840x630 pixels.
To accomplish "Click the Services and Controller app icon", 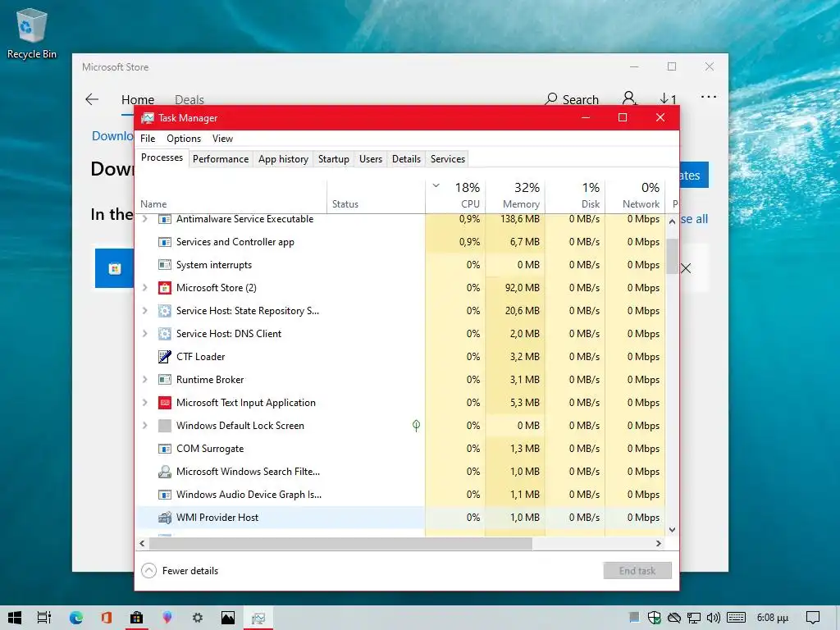I will coord(164,242).
